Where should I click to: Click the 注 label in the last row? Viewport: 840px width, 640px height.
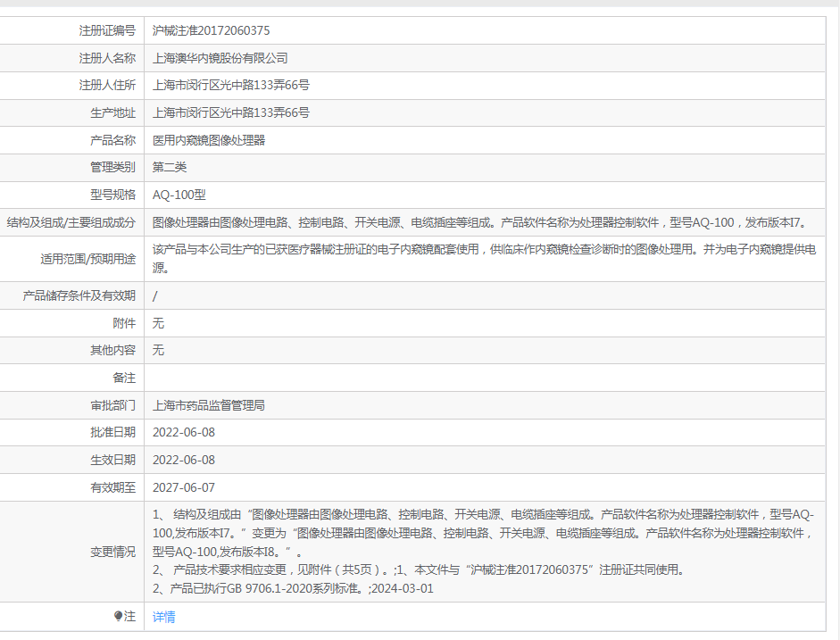130,617
